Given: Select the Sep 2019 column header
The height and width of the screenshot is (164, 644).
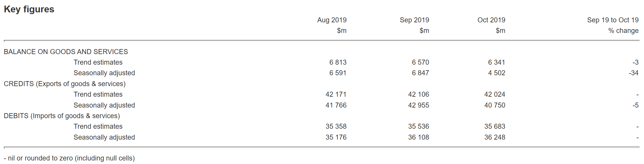Looking at the screenshot, I should (414, 20).
